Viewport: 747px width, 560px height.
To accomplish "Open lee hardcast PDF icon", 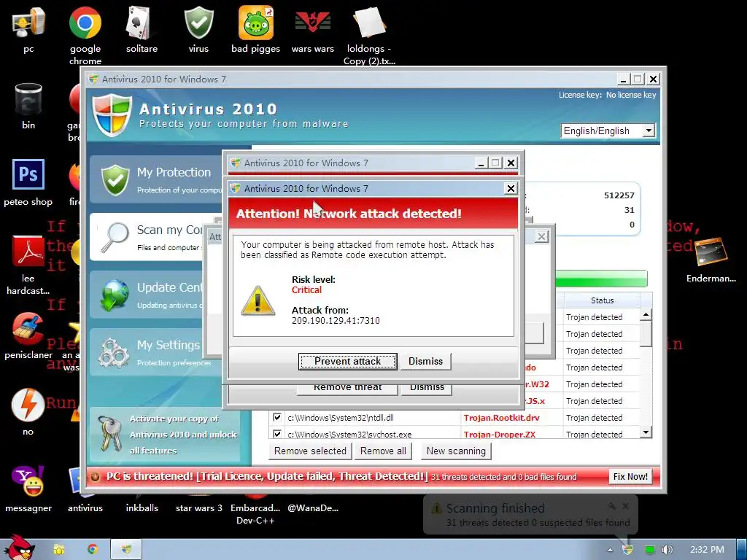I will click(28, 264).
